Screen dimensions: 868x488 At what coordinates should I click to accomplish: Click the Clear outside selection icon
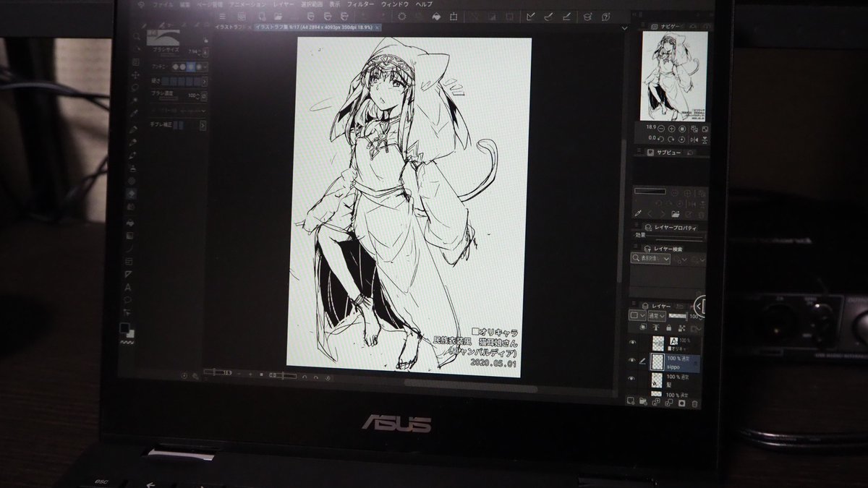[x=418, y=17]
